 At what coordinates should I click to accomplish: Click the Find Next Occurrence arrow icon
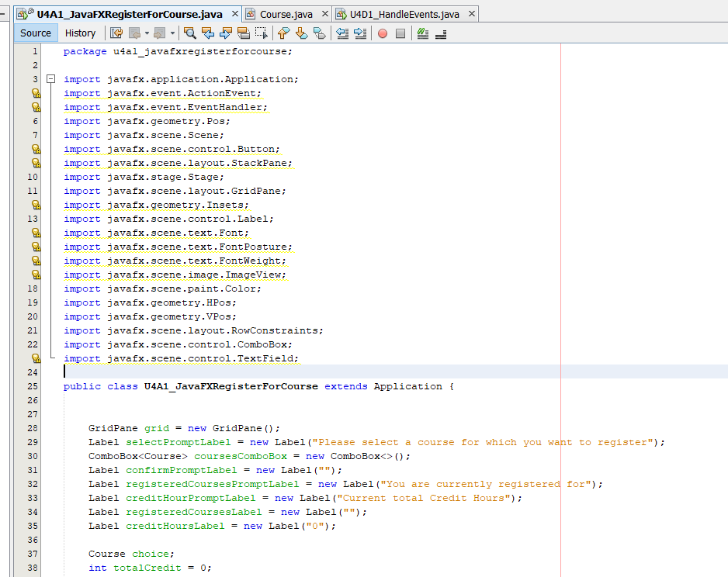[227, 33]
